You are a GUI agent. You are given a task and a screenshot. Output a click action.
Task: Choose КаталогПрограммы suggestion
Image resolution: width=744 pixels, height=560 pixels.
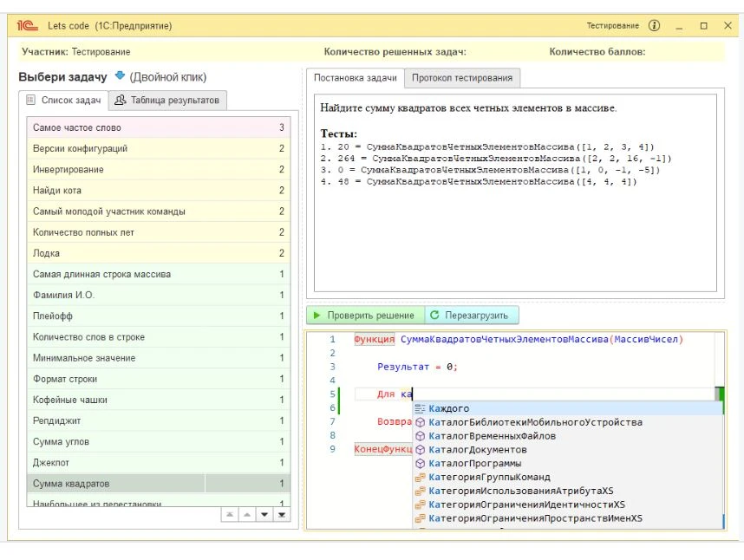568,463
